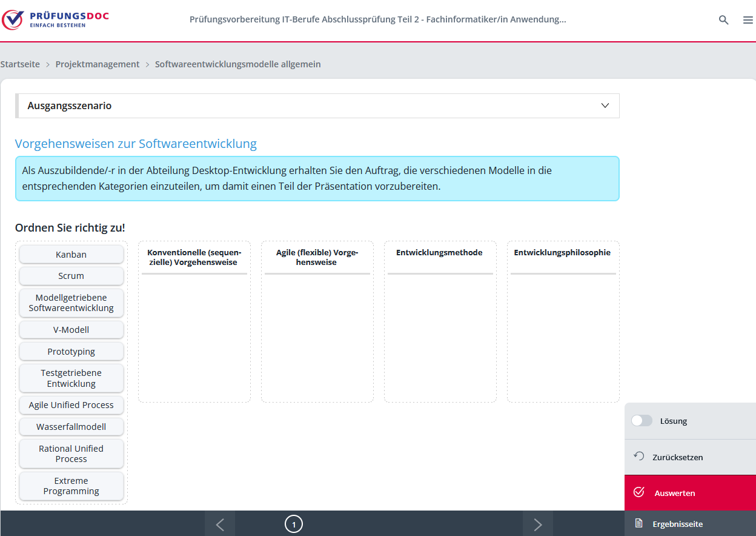Toggle the Lösung switch on
This screenshot has height=536, width=756.
642,421
